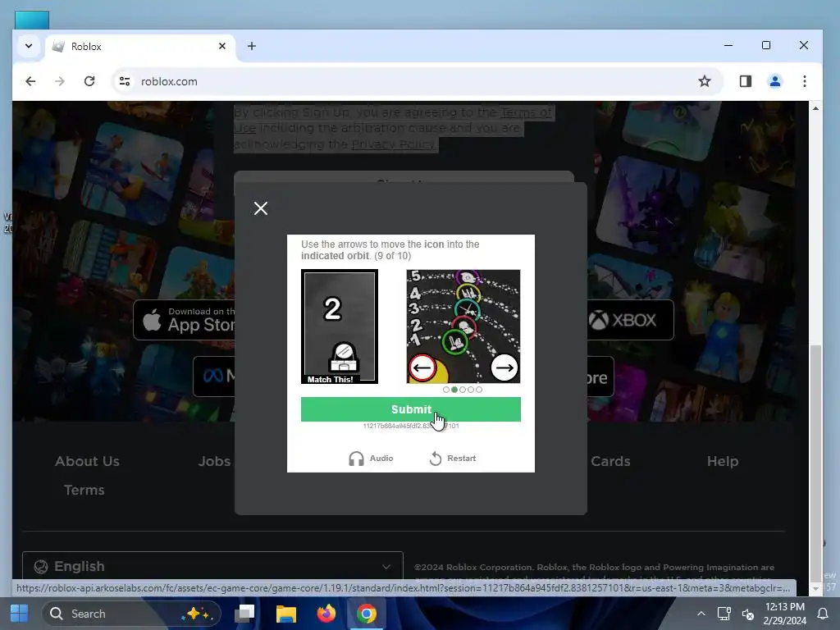The width and height of the screenshot is (840, 630).
Task: Click Chrome icon in the taskbar
Action: pos(367,614)
